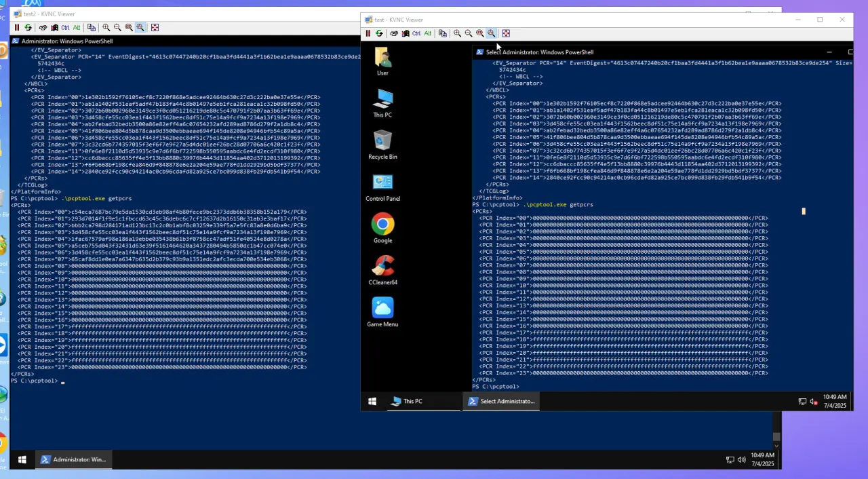868x479 pixels.
Task: Click PCR Index "17" ffff line in test window
Action: pos(623,332)
